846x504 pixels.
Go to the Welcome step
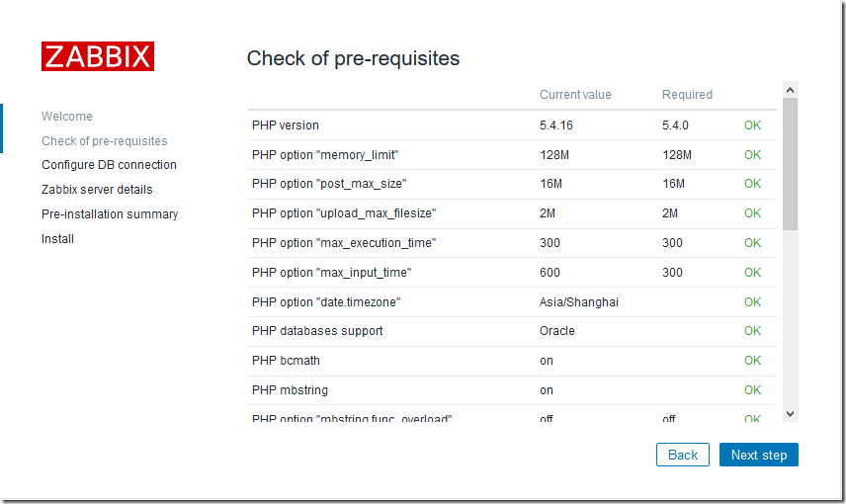tap(67, 117)
